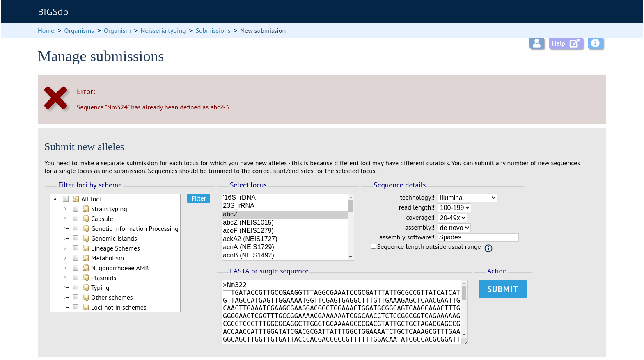Click the blue information toggle icon
644x360 pixels.
pyautogui.click(x=595, y=43)
